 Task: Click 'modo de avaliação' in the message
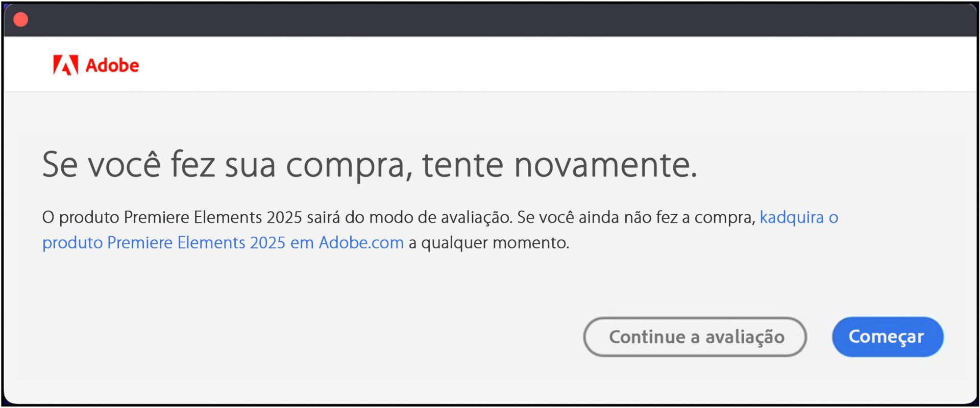[440, 217]
